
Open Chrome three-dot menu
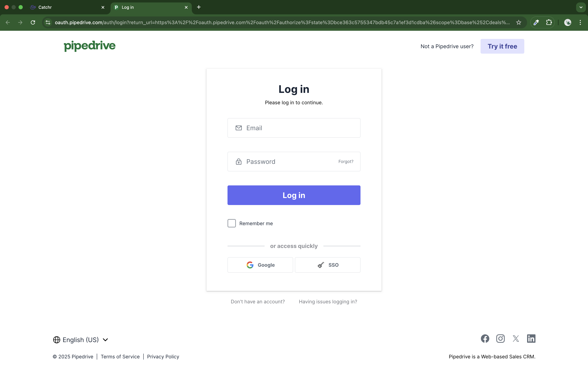click(x=580, y=22)
